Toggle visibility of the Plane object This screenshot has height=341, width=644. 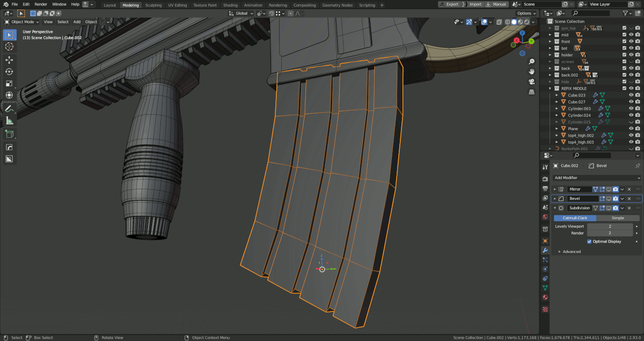click(631, 129)
